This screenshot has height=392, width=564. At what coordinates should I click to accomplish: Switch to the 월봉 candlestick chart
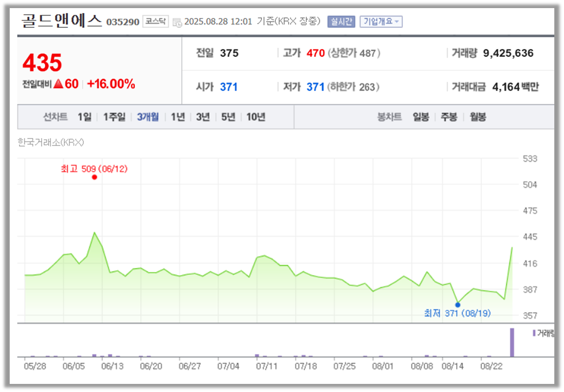pos(478,117)
